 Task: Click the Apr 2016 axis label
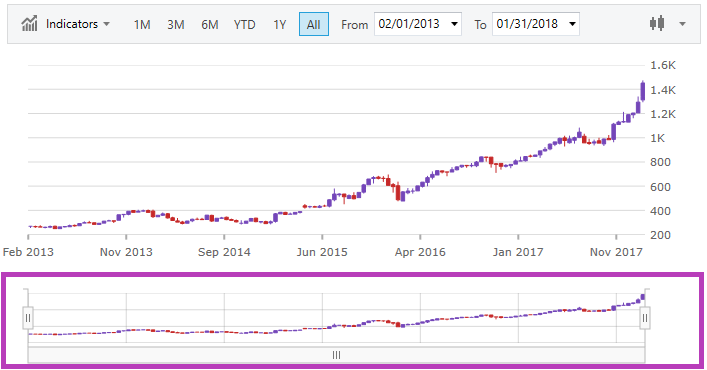tap(420, 252)
